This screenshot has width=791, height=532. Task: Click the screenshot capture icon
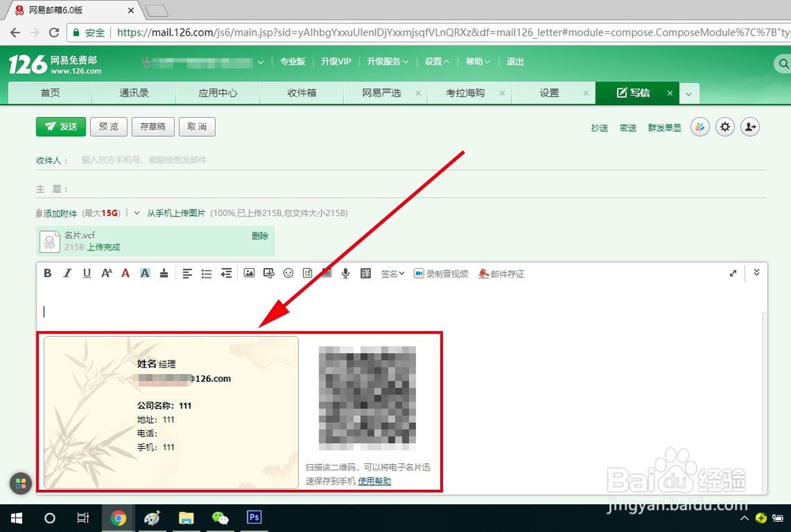tap(269, 274)
